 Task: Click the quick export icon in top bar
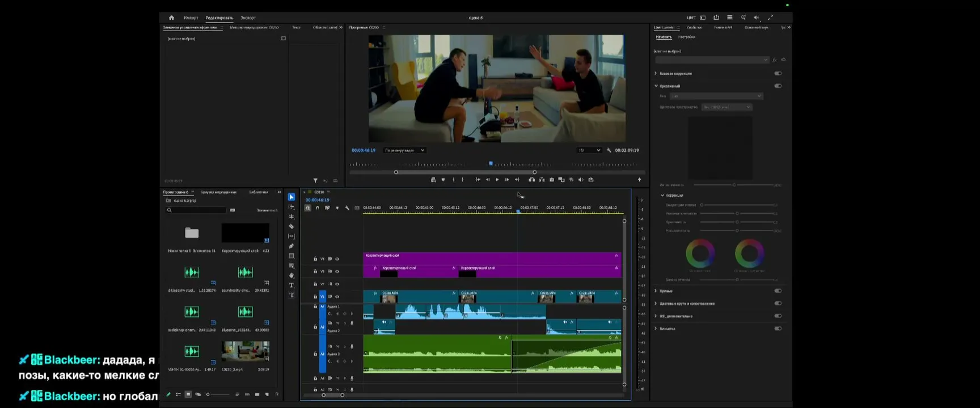click(x=716, y=18)
